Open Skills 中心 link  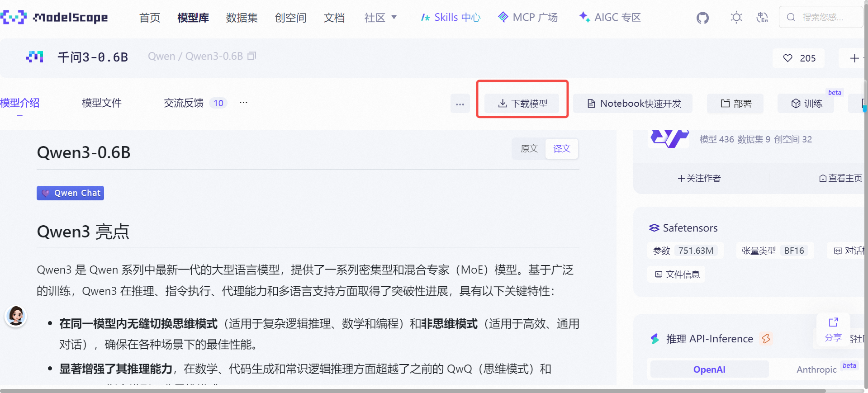[x=451, y=18]
